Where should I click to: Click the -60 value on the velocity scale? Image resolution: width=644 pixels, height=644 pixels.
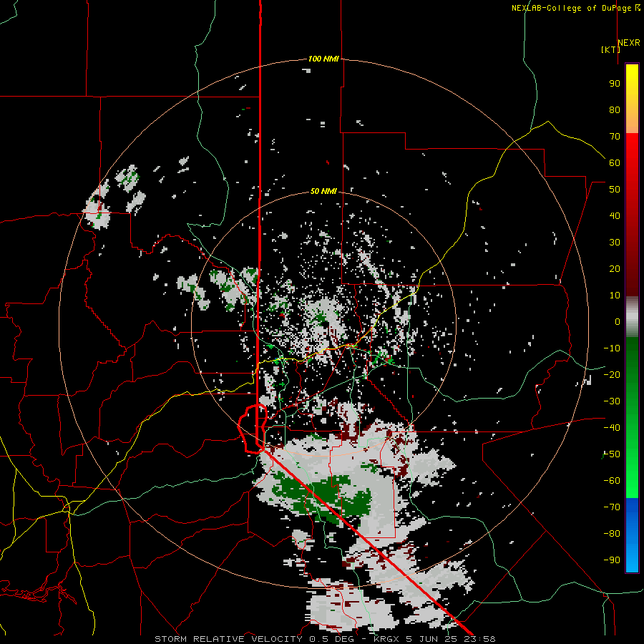pyautogui.click(x=612, y=481)
